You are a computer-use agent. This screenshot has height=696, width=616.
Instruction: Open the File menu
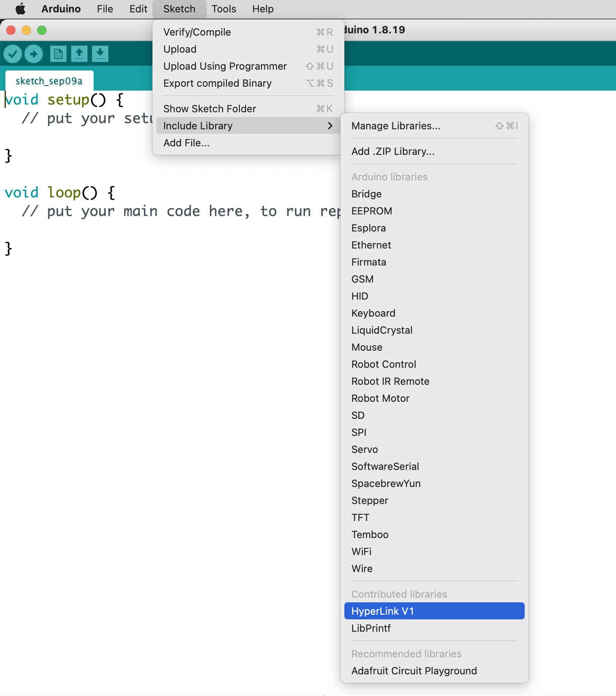pyautogui.click(x=105, y=9)
